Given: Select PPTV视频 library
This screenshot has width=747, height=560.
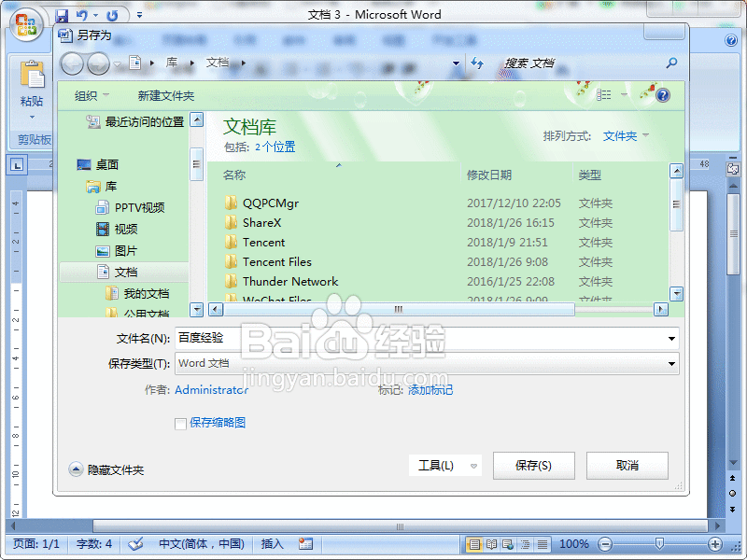Looking at the screenshot, I should coord(130,207).
